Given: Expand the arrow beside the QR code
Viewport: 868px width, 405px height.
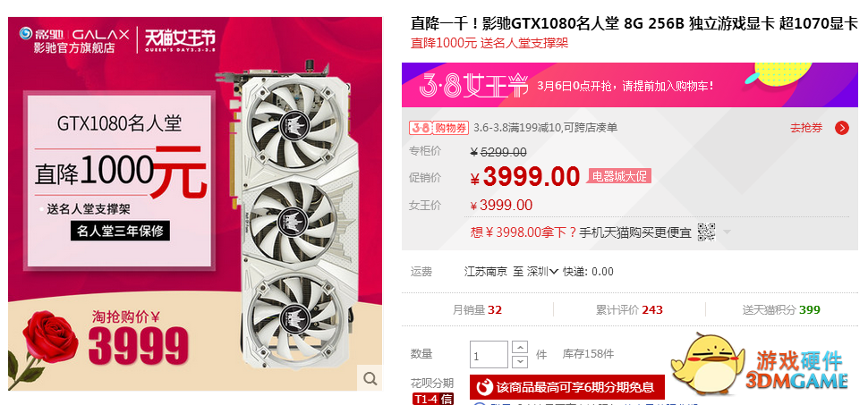Looking at the screenshot, I should 727,232.
